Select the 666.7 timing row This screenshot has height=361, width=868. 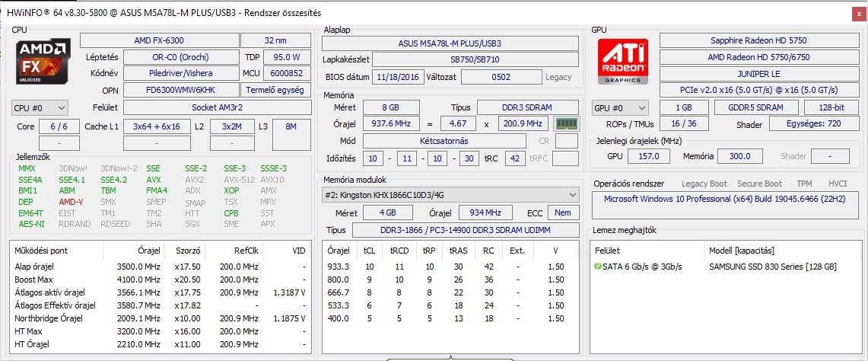(x=450, y=292)
